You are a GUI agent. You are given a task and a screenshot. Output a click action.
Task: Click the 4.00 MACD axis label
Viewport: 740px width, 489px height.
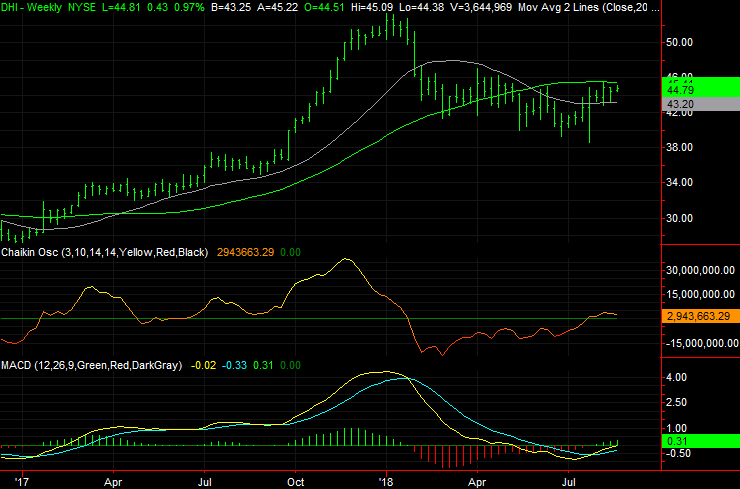coord(676,377)
